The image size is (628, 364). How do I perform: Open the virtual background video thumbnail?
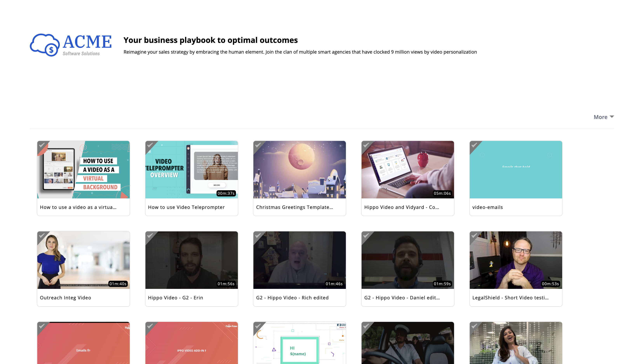tap(84, 170)
